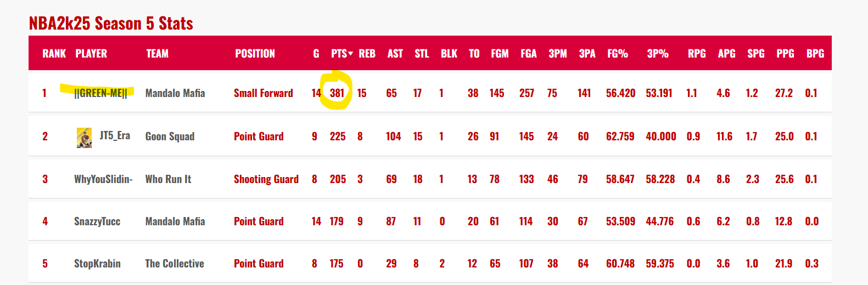The width and height of the screenshot is (868, 285).
Task: Sort by the 3P% column header
Action: pos(658,54)
